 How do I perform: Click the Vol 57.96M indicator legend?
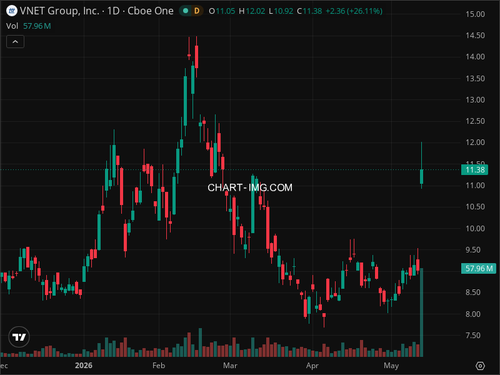(x=28, y=26)
